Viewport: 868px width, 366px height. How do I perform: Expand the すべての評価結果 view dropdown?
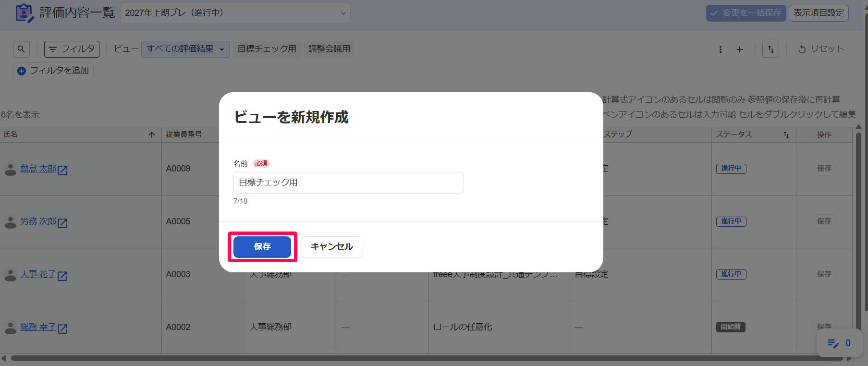[x=186, y=49]
